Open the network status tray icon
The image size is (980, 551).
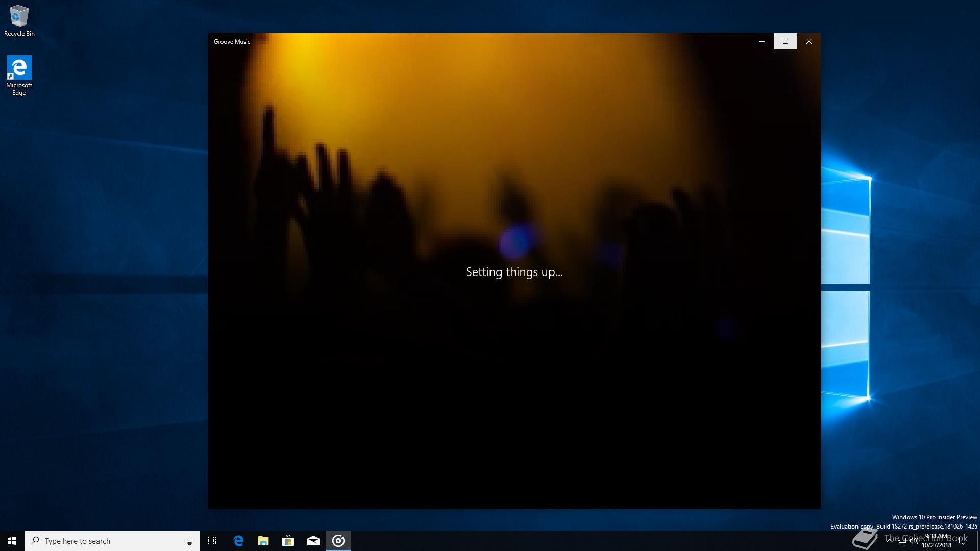(x=902, y=541)
